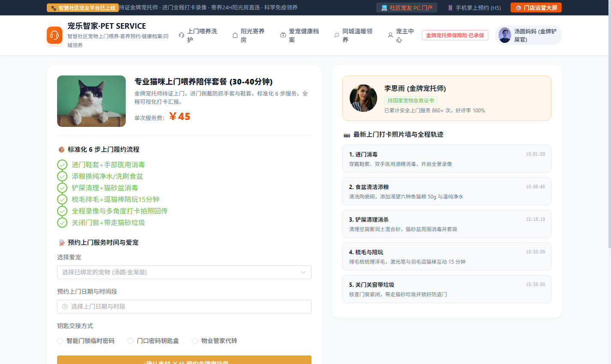Click the checkmark icon for 进门鞋套+手部医用消毒
Screen dimensions: 611x364
click(x=62, y=165)
